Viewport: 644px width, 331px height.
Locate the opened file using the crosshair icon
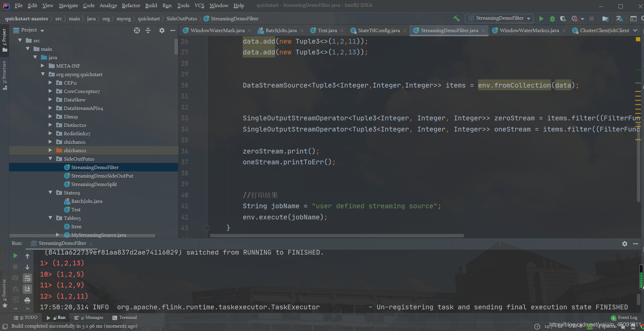point(137,30)
